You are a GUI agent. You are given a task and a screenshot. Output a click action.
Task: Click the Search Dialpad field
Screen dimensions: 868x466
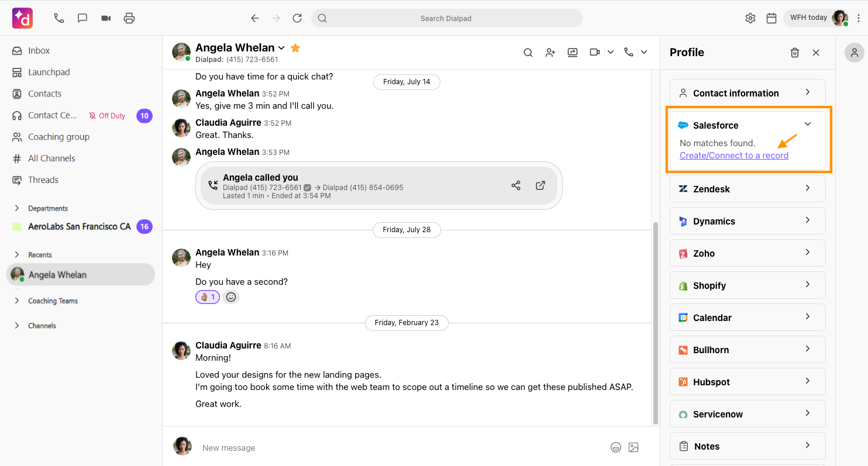[x=446, y=18]
